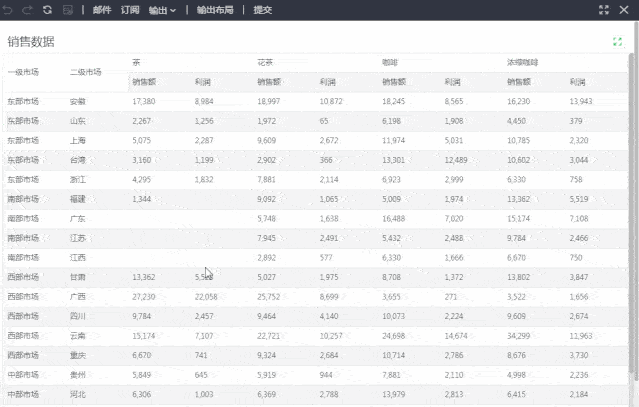The image size is (639, 407).
Task: Select the 贵州 cell
Action: [77, 375]
